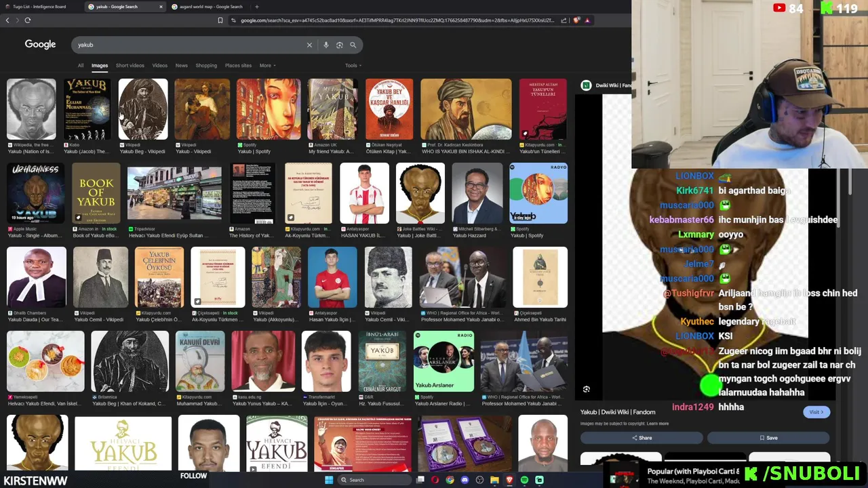Click inside the yakub search field
This screenshot has width=868, height=488.
[x=190, y=45]
